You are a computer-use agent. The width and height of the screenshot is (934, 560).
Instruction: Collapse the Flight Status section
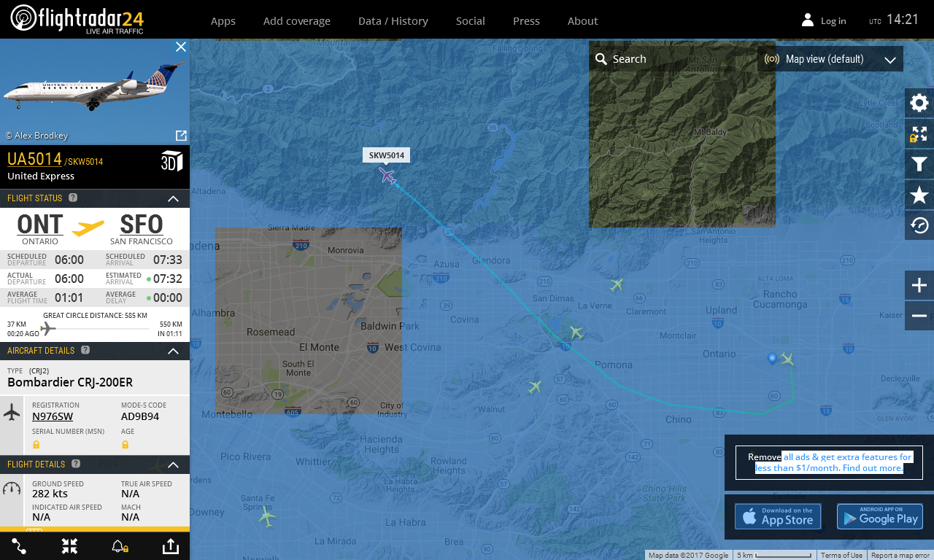coord(173,198)
